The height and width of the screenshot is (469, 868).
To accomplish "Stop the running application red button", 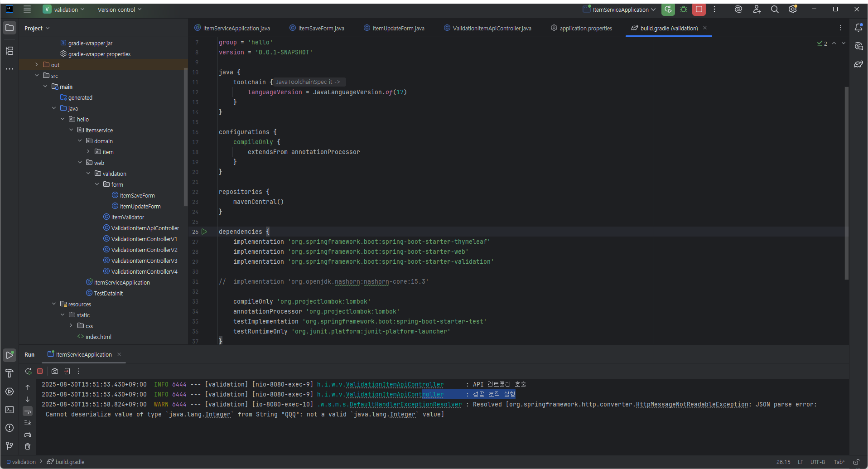I will coord(699,10).
